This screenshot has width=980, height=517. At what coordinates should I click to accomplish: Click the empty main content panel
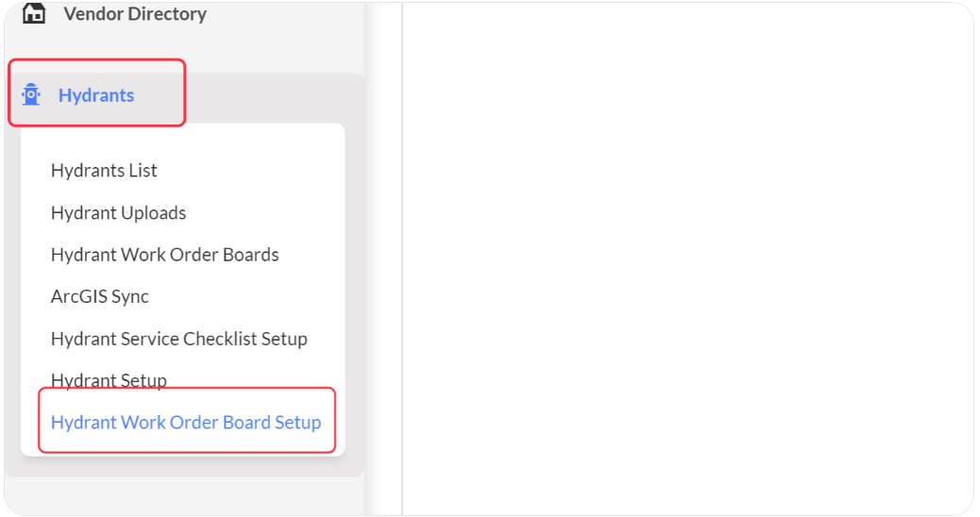(687, 258)
